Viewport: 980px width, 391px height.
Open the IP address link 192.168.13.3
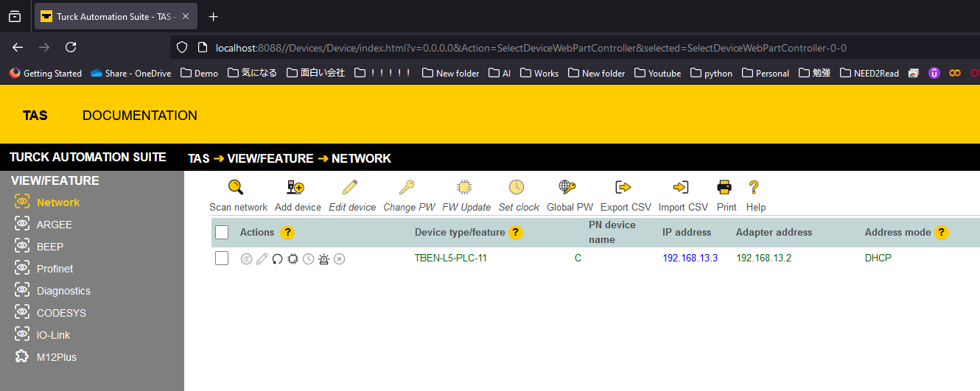(690, 258)
